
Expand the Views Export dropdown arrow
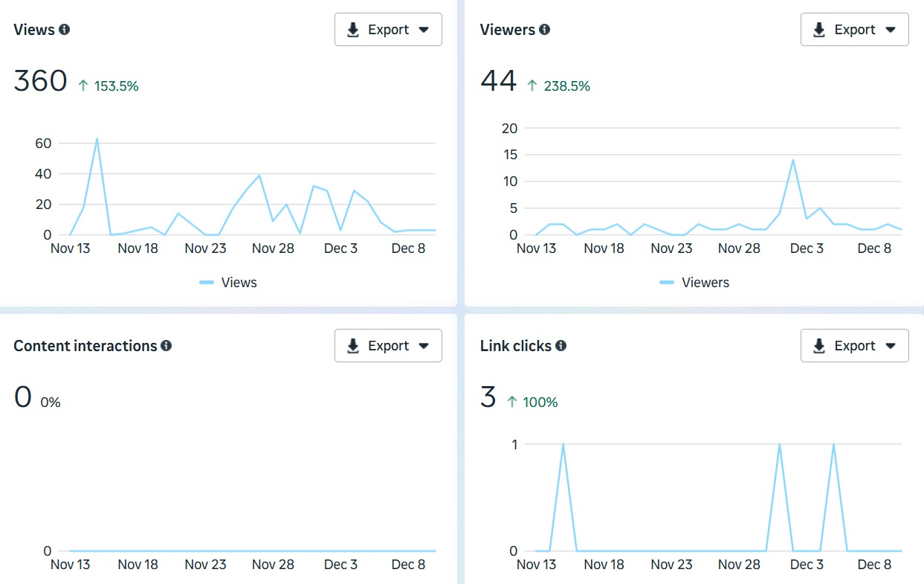(x=424, y=30)
